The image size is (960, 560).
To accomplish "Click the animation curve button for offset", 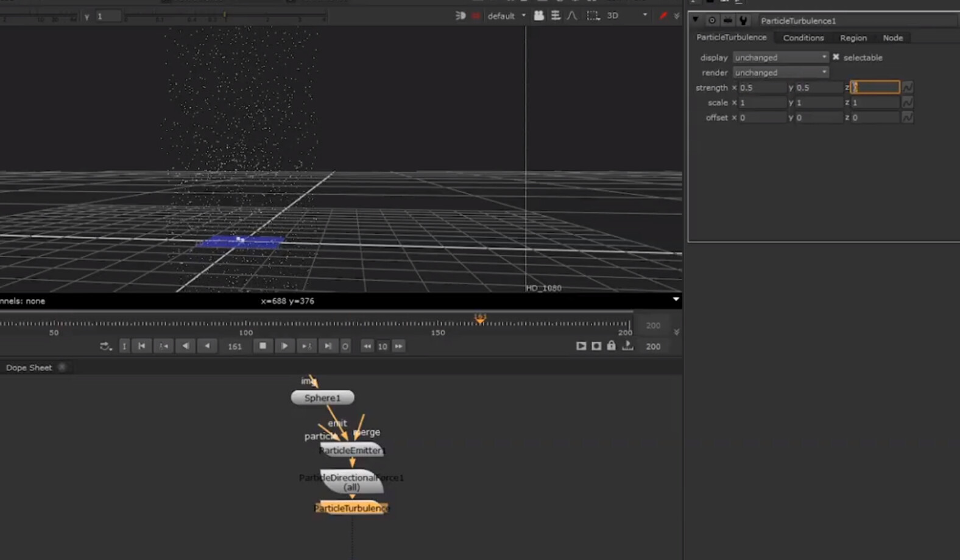I will 907,117.
